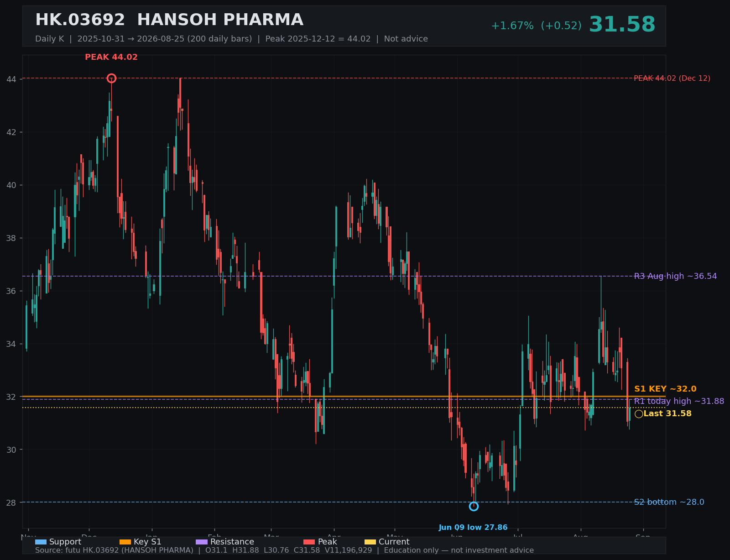The height and width of the screenshot is (560, 730).
Task: Select the 'HK.03692 HANSOH PHARMA' title
Action: point(169,20)
